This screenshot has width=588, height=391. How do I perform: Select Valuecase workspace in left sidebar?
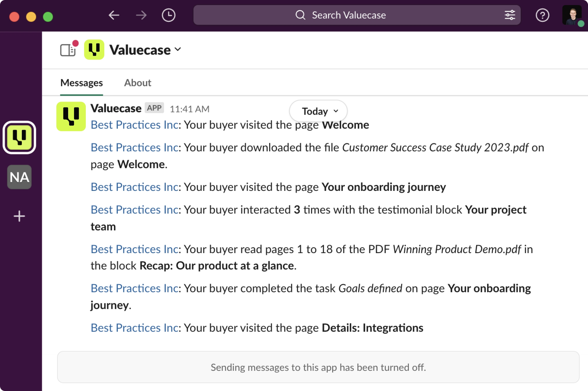pos(19,137)
